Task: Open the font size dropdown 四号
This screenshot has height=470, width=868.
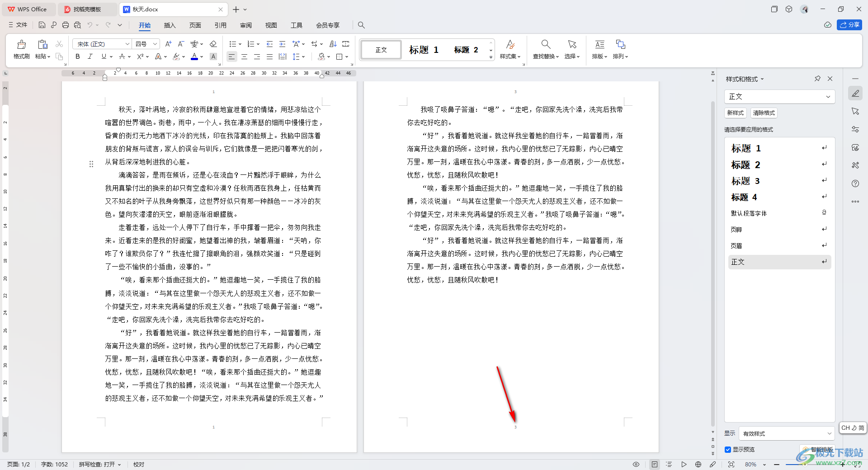Action: pyautogui.click(x=155, y=44)
